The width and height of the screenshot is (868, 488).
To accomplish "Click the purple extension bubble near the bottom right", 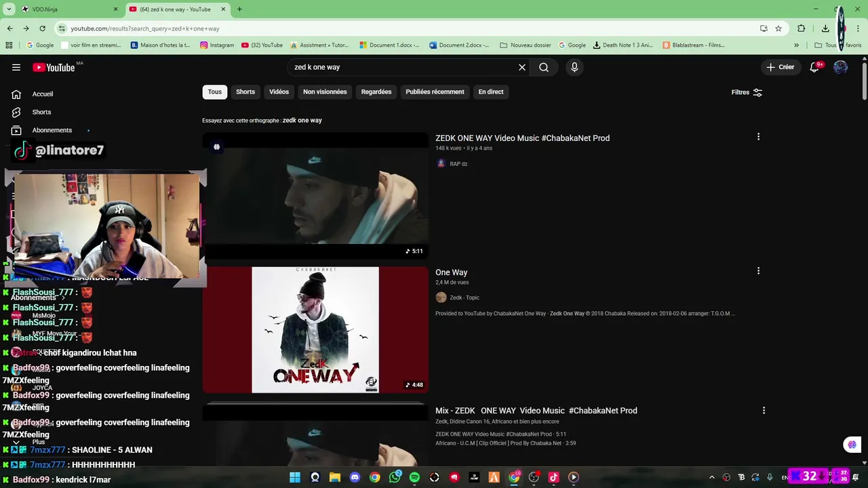I will tap(852, 445).
